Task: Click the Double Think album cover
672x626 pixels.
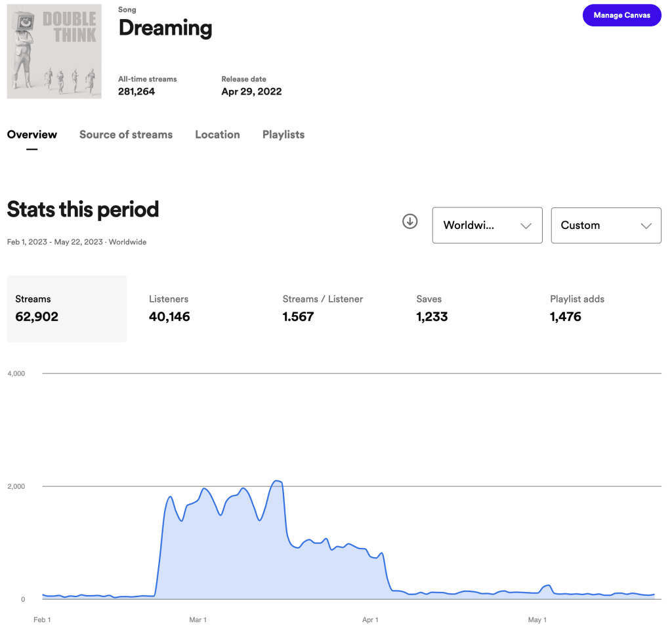Action: (54, 51)
